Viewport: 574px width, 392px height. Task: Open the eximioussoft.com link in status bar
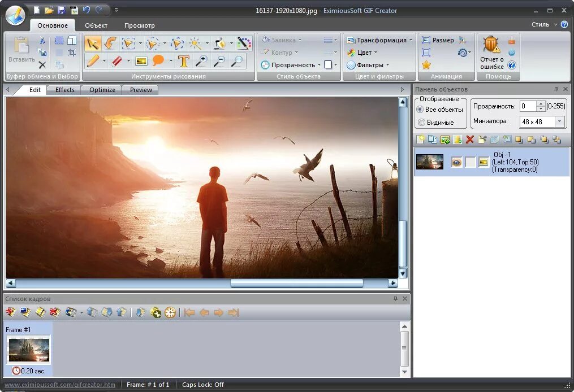coord(60,385)
